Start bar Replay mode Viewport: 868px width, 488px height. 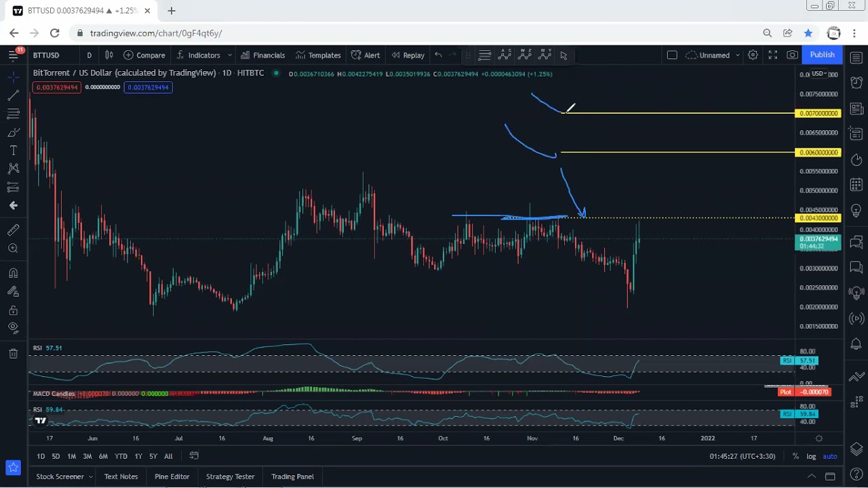point(408,55)
